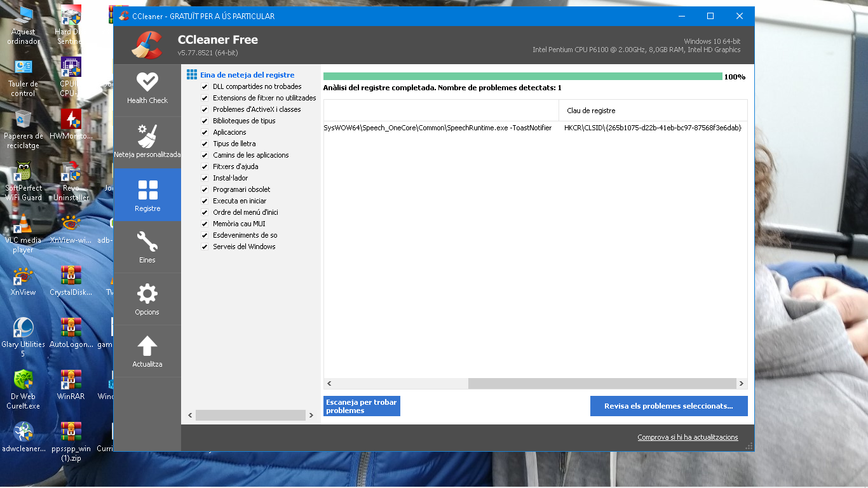
Task: Click results scrollbar left arrow
Action: [329, 384]
